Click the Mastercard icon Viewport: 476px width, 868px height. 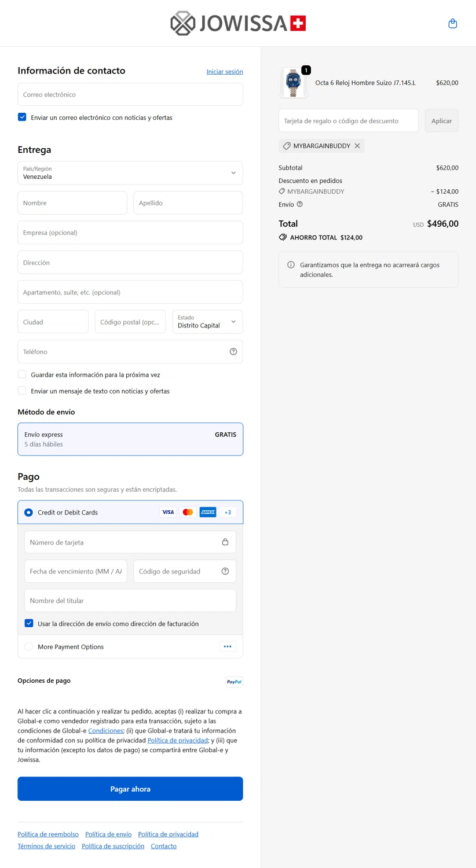(x=188, y=512)
